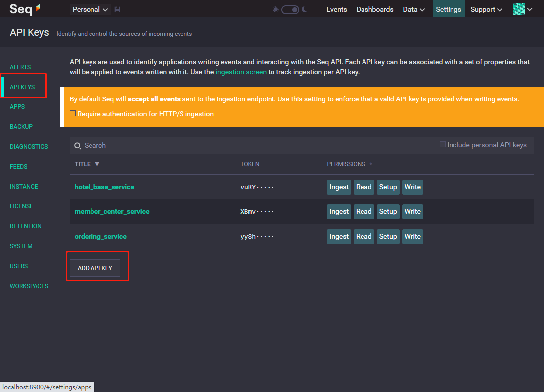
Task: Click the yy8h token text
Action: click(257, 236)
